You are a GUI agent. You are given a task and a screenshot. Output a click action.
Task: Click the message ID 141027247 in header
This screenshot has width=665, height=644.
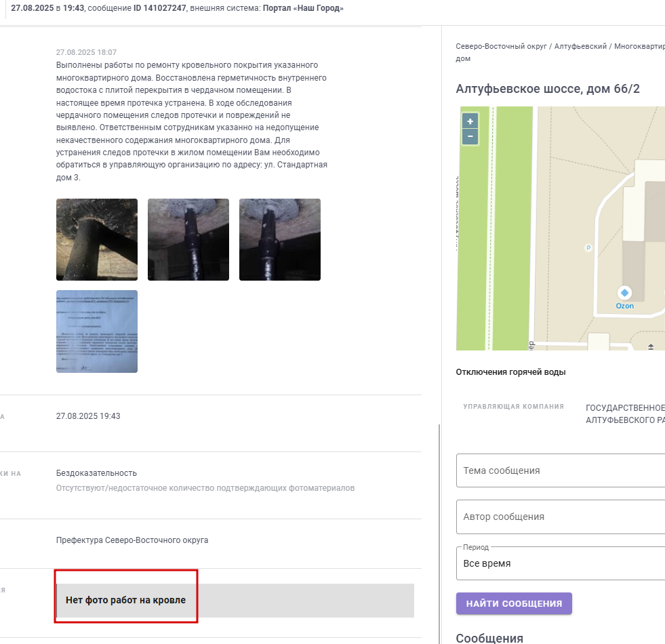coord(160,8)
